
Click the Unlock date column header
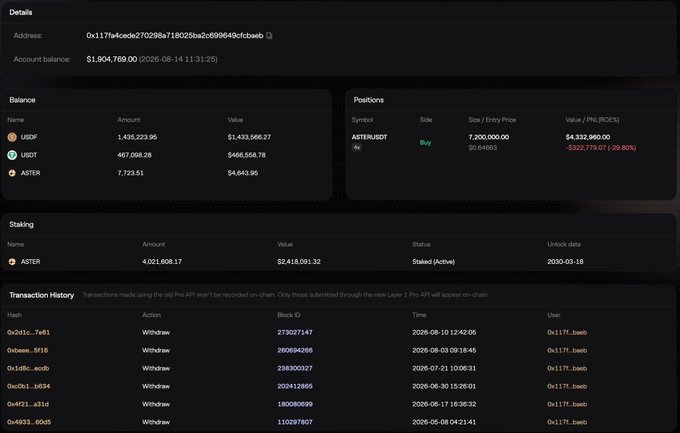564,244
